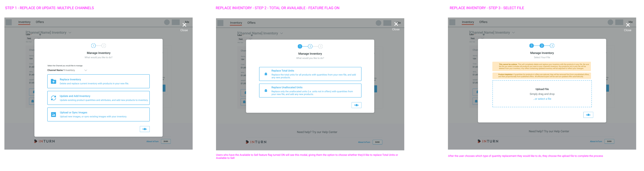Click the '...or select a file' link
Viewport: 644px width, 171px height.
(x=542, y=99)
